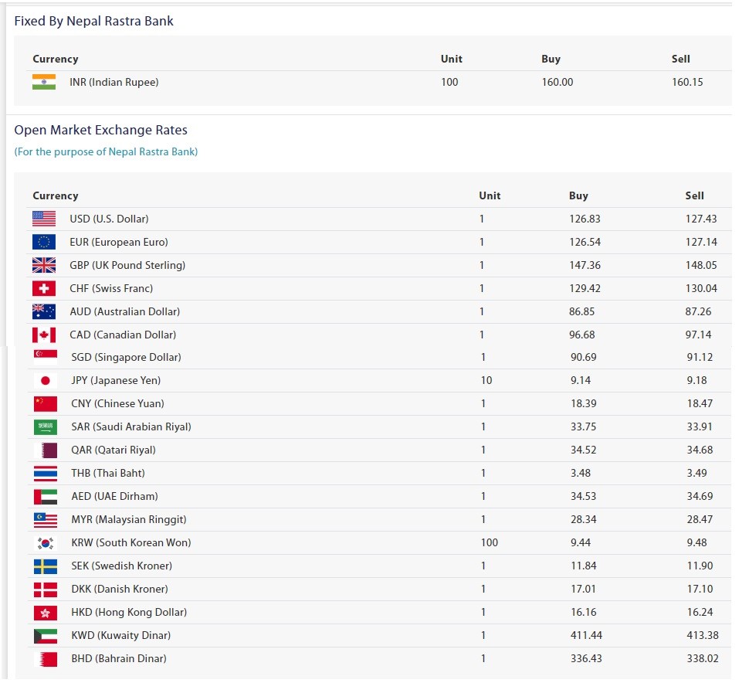Screen dimensions: 749x700
Task: Click the Unit header in the INR table
Action: click(451, 59)
